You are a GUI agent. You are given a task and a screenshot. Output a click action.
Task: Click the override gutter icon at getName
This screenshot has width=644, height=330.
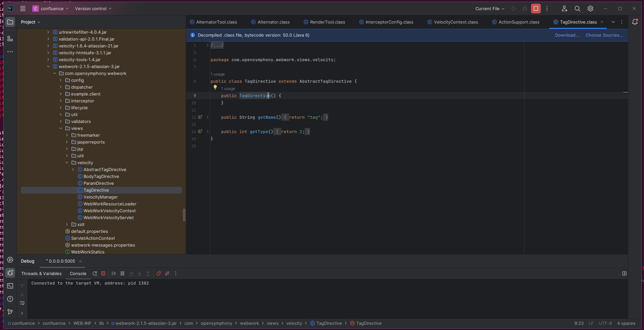[x=200, y=117]
